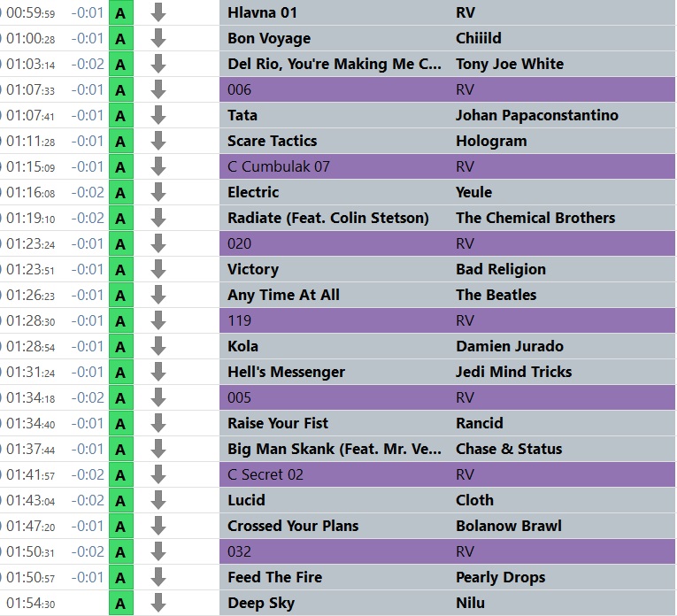Select Radiate (Feat. Colin Stetson) title
The width and height of the screenshot is (677, 616).
click(x=328, y=218)
